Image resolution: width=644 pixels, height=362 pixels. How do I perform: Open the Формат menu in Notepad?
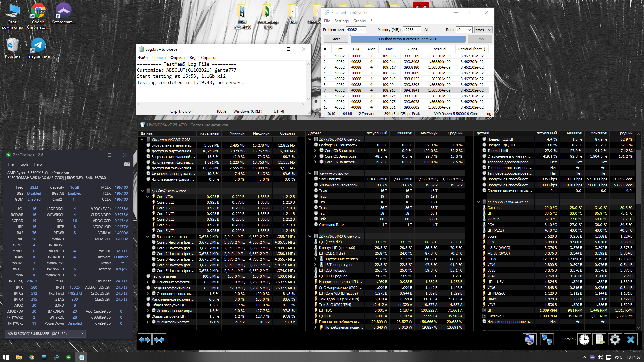click(178, 58)
